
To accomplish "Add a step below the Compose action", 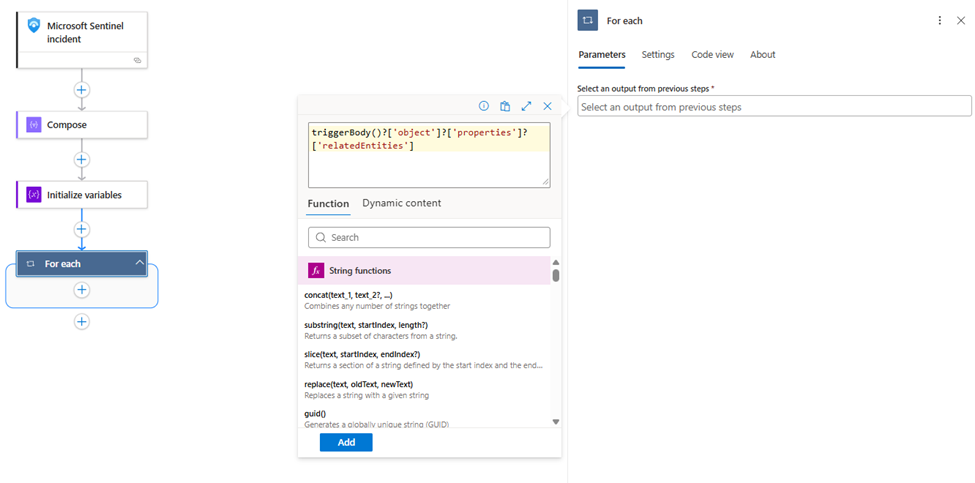I will point(81,160).
